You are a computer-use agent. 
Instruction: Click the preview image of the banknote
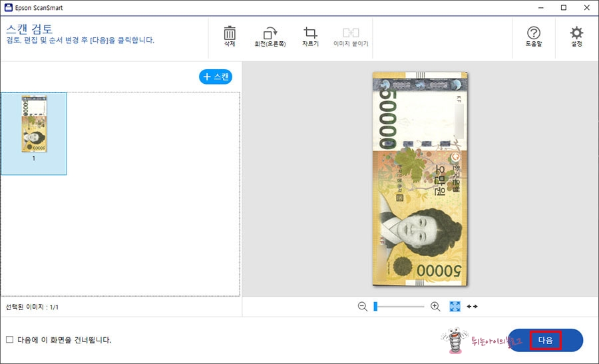click(420, 179)
